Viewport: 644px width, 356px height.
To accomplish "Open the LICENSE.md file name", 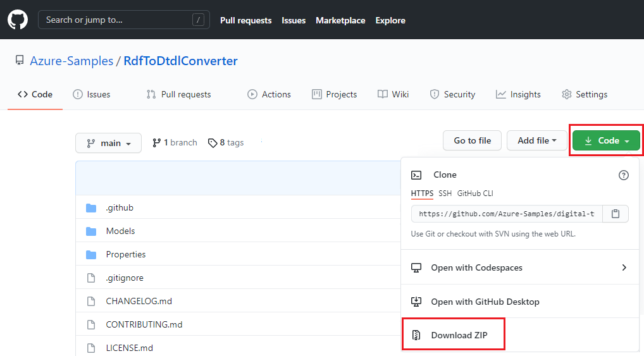I will coord(130,348).
